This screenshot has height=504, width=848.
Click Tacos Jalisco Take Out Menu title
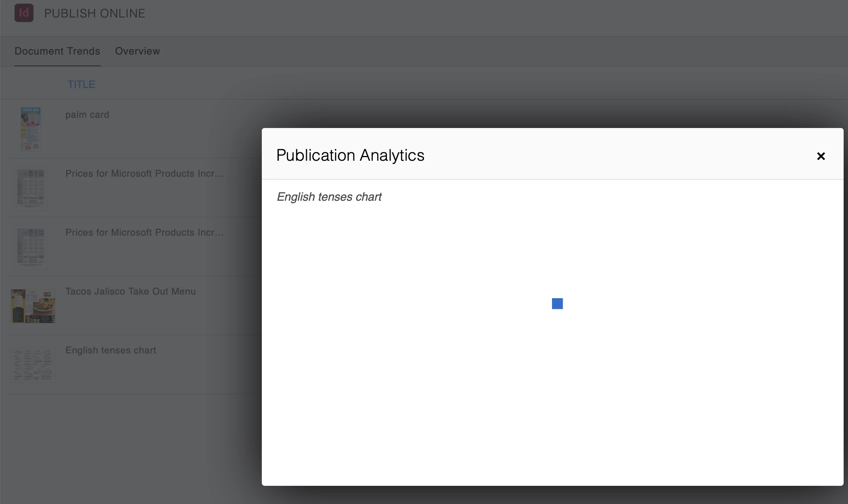tap(131, 292)
